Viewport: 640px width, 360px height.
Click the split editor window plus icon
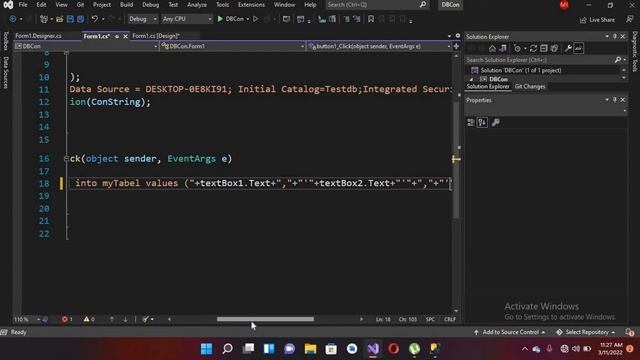point(456,46)
